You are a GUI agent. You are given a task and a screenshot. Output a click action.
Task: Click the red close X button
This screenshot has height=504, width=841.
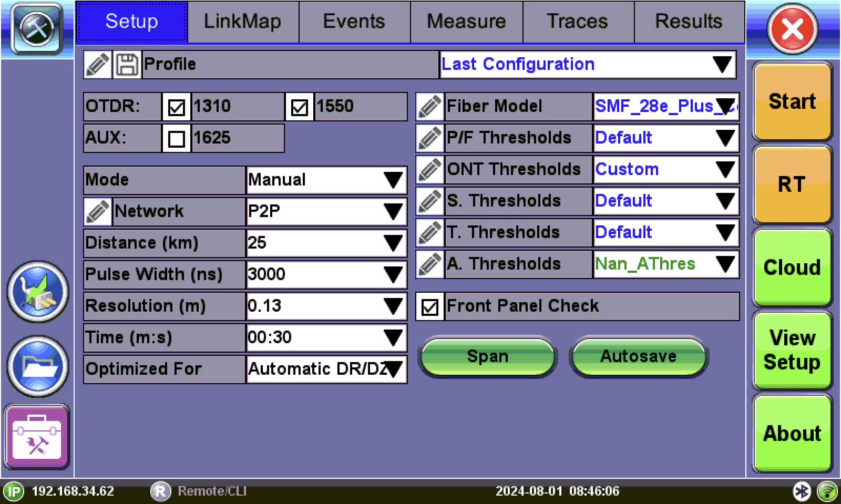[792, 29]
